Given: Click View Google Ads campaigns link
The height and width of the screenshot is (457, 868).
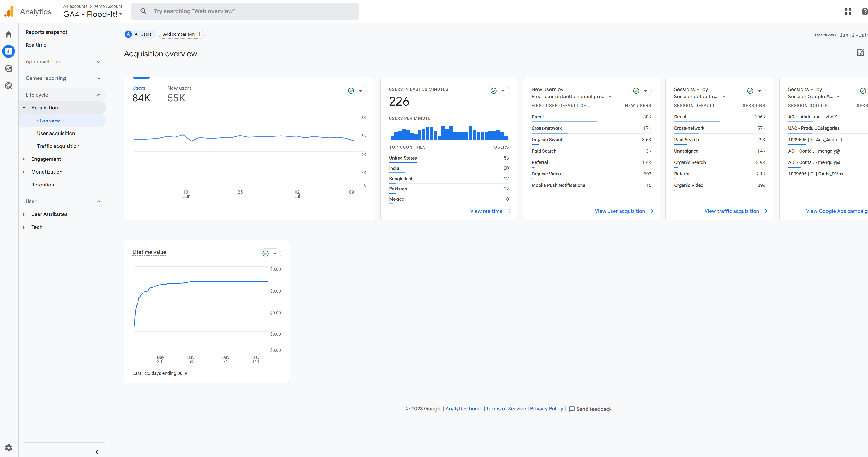Looking at the screenshot, I should coord(837,211).
